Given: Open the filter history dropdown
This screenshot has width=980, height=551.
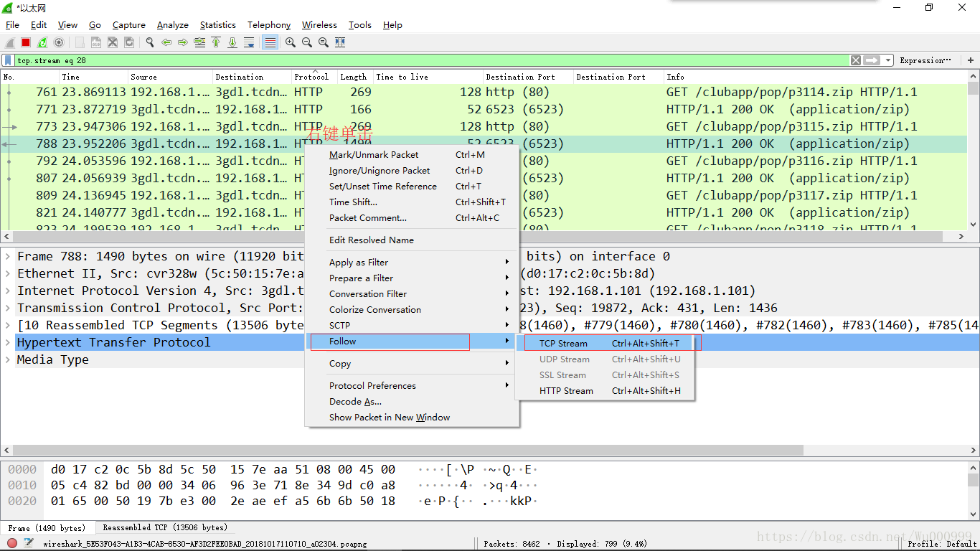Looking at the screenshot, I should coord(888,60).
